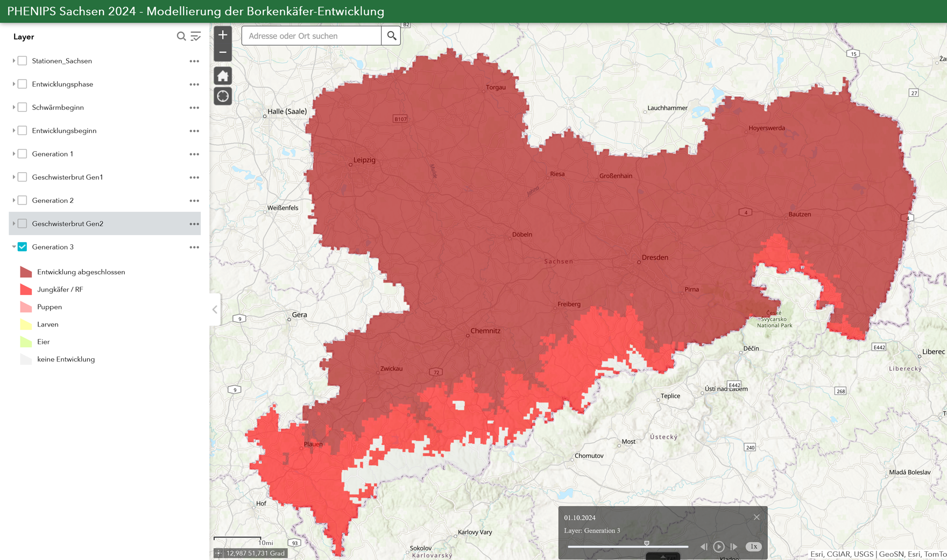Click the Layer heading text

click(x=24, y=37)
